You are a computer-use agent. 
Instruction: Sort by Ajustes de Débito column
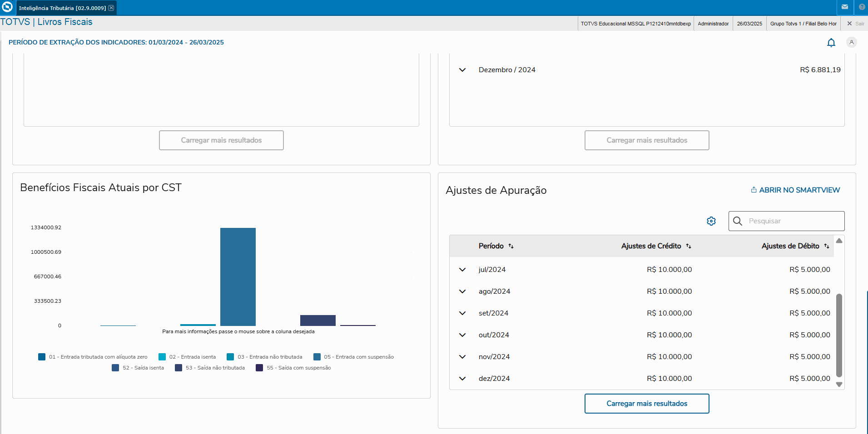(x=827, y=246)
